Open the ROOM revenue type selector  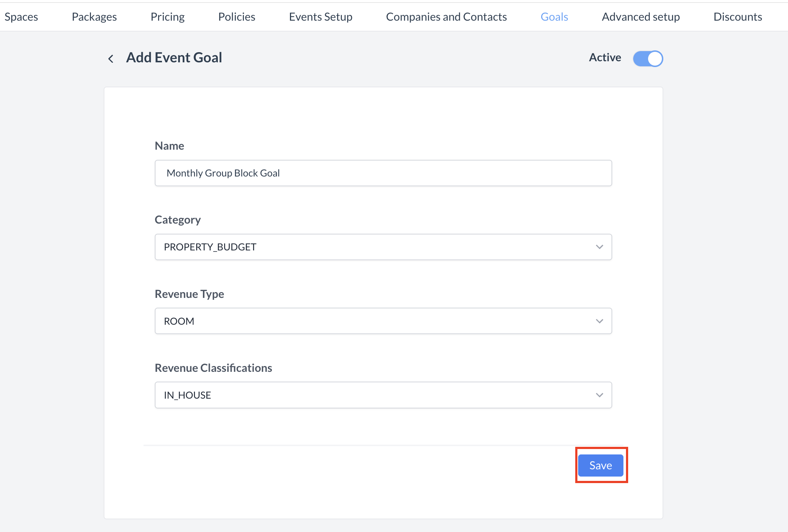coord(383,321)
